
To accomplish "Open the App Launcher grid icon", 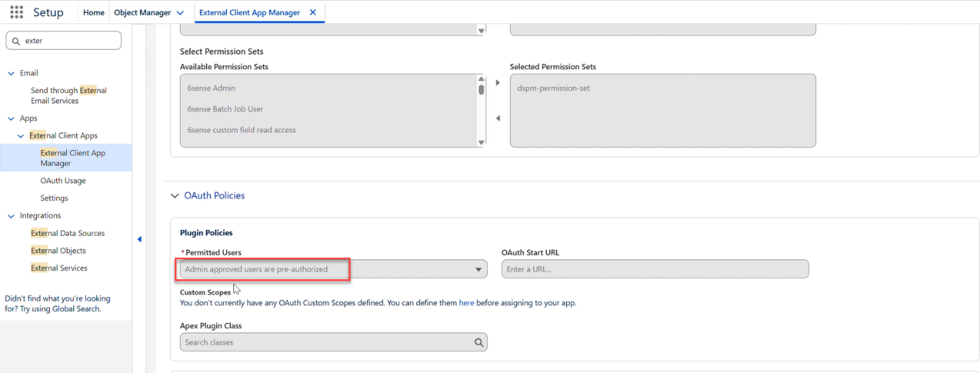I will [x=16, y=12].
